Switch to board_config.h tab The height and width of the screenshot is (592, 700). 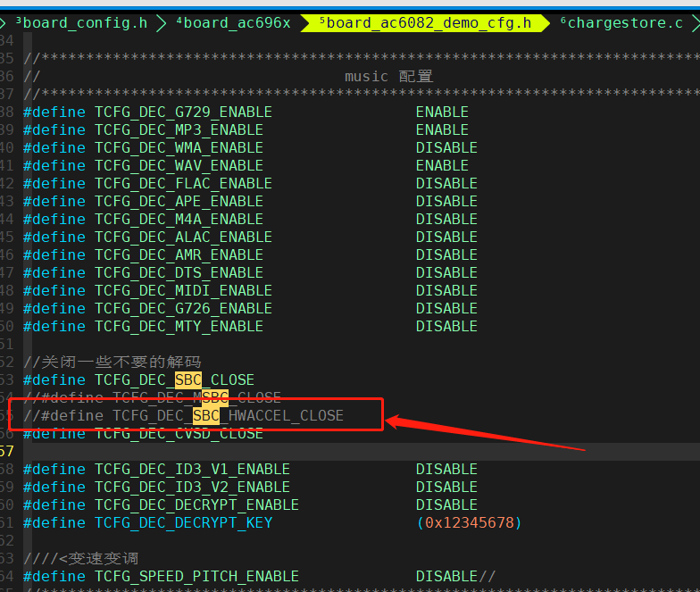coord(81,23)
